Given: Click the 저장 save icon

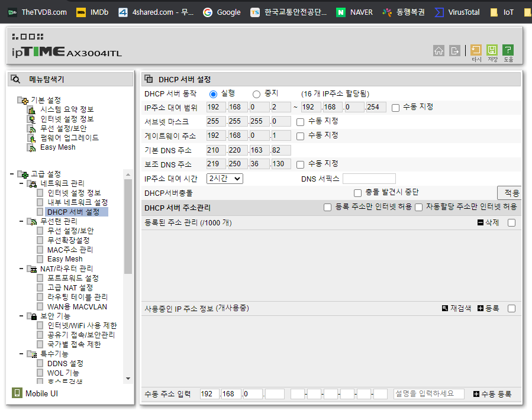Looking at the screenshot, I should coord(492,50).
